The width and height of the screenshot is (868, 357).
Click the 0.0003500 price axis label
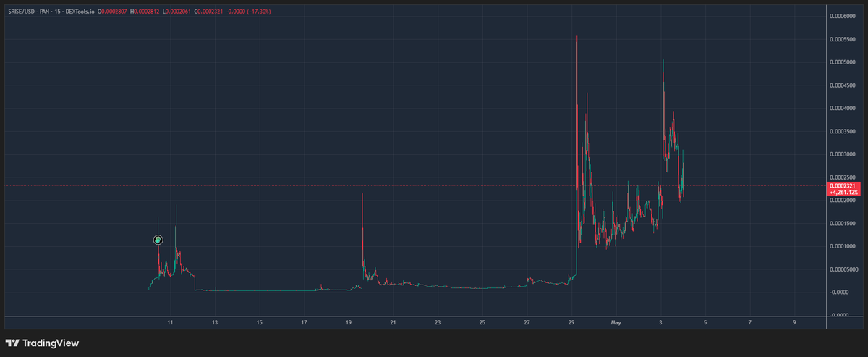click(843, 131)
